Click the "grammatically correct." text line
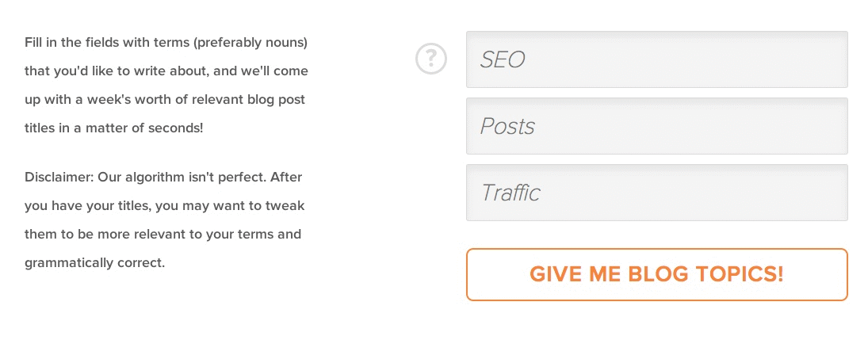This screenshot has height=340, width=868. [94, 262]
